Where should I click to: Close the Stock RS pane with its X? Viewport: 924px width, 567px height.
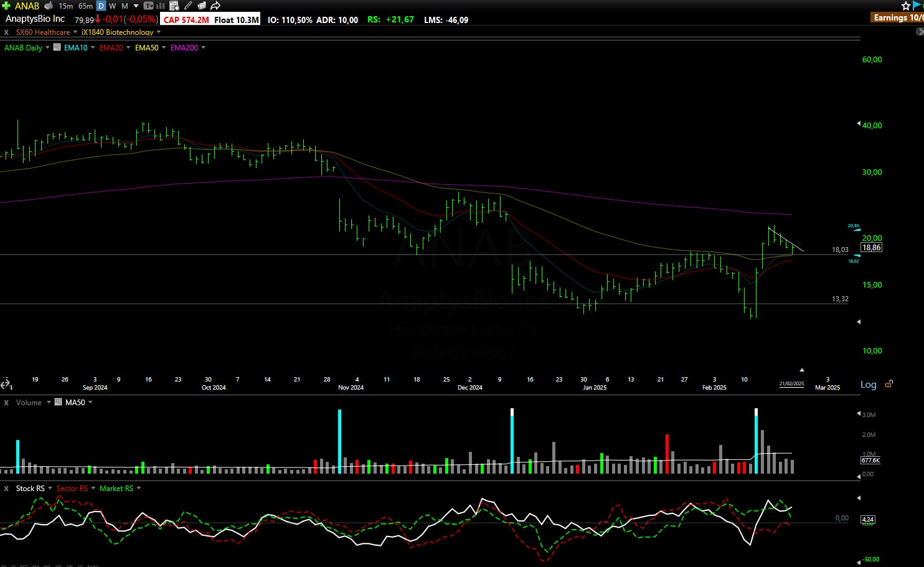point(6,489)
